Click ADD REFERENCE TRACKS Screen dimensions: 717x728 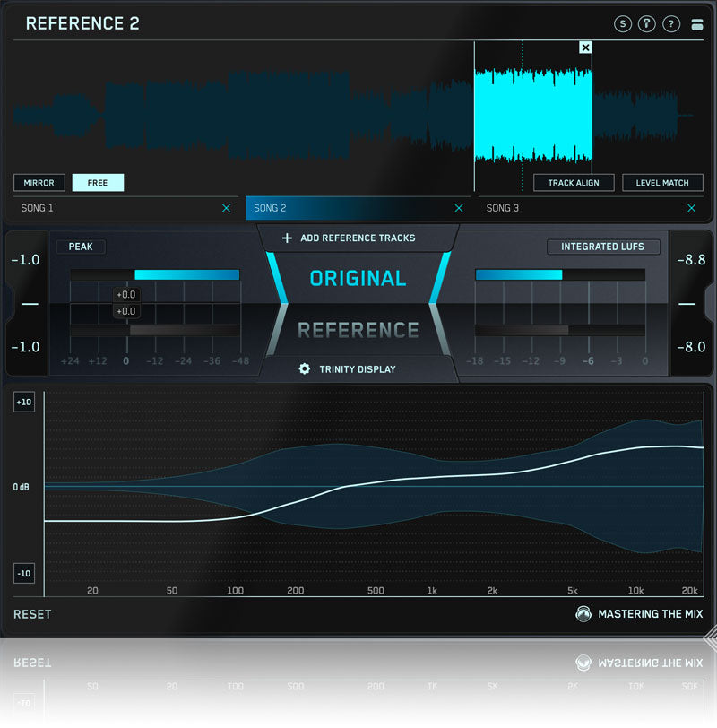[358, 238]
